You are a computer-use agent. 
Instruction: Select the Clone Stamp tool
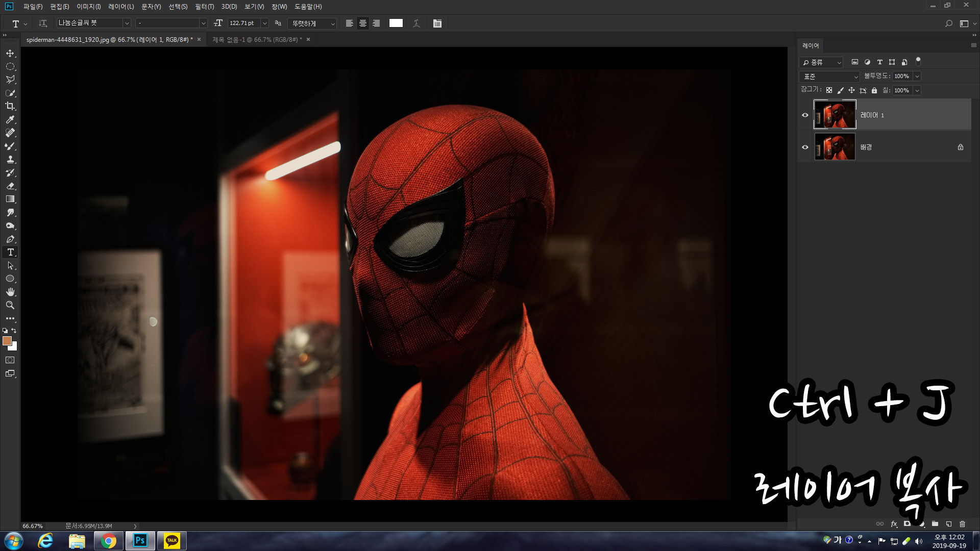click(x=10, y=159)
